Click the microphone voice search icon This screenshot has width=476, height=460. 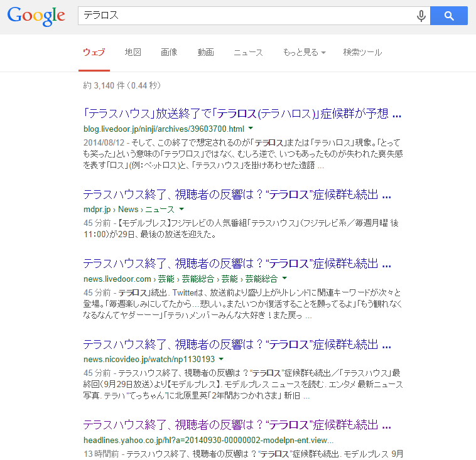coord(421,16)
